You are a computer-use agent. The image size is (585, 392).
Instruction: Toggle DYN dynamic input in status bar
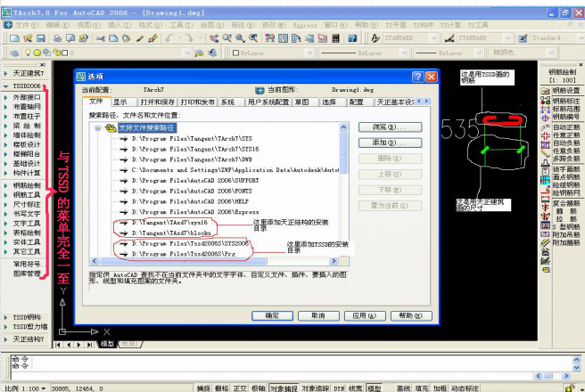coord(339,388)
